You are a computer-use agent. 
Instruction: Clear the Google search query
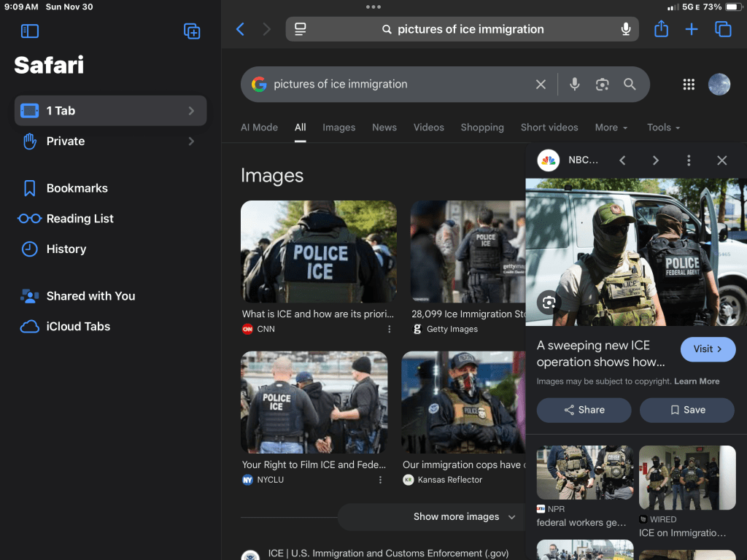click(x=541, y=85)
